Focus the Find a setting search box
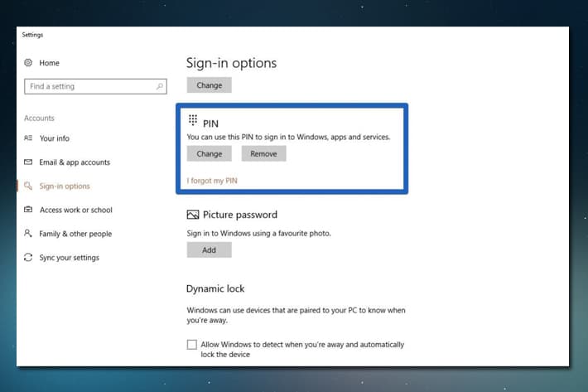The height and width of the screenshot is (392, 588). [95, 86]
